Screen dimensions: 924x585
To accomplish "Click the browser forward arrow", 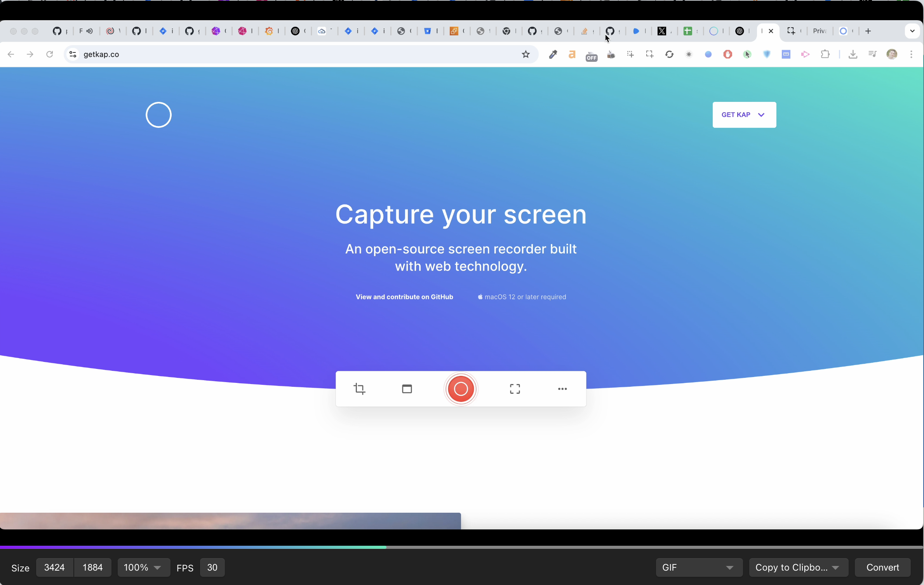I will [30, 54].
